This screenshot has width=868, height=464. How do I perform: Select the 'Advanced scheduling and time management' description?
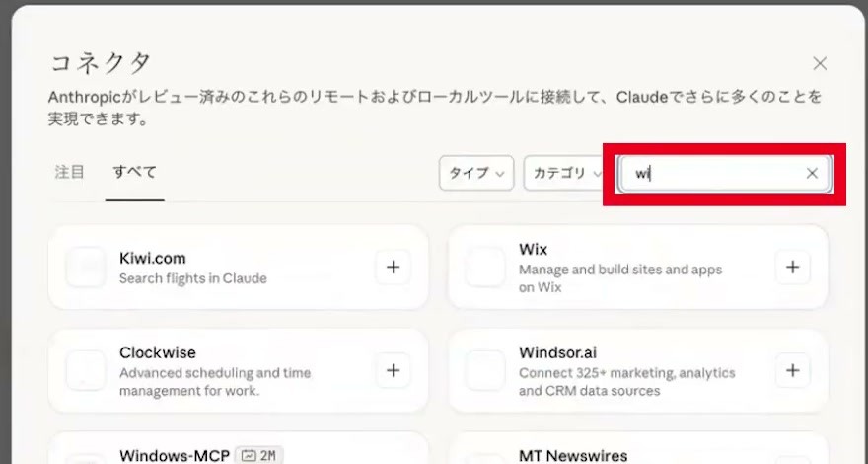pyautogui.click(x=215, y=381)
